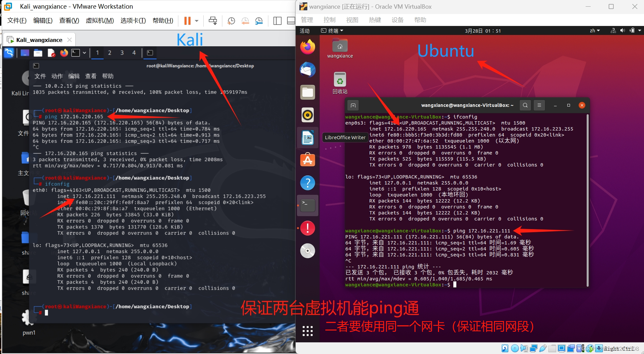Click the show desktop icon in Kali panel

click(x=25, y=53)
